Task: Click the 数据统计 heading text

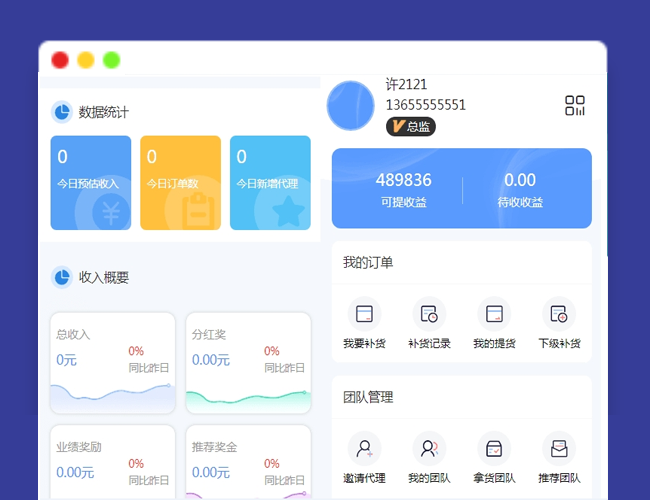Action: click(104, 112)
